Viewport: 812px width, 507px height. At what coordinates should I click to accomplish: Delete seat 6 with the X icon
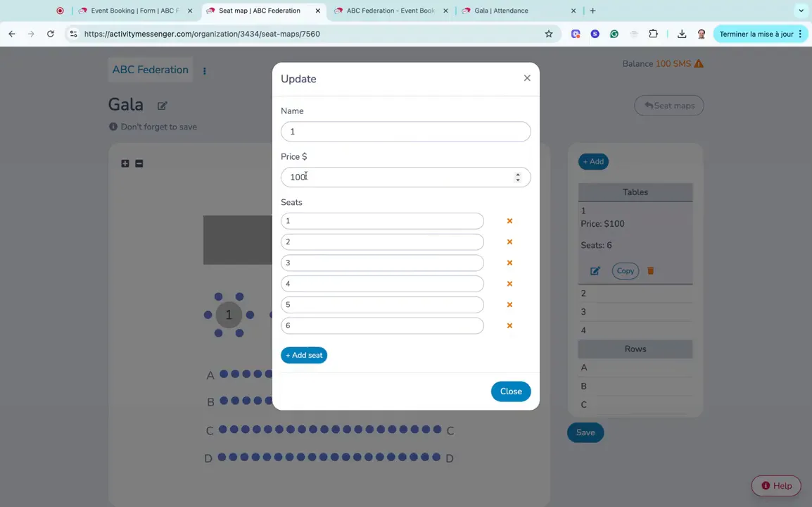click(509, 325)
